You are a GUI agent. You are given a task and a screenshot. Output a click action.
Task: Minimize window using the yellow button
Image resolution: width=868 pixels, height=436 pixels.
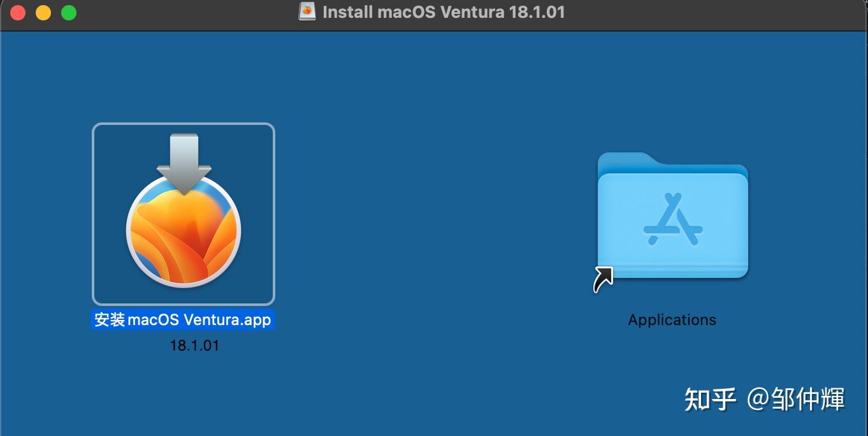pyautogui.click(x=43, y=13)
